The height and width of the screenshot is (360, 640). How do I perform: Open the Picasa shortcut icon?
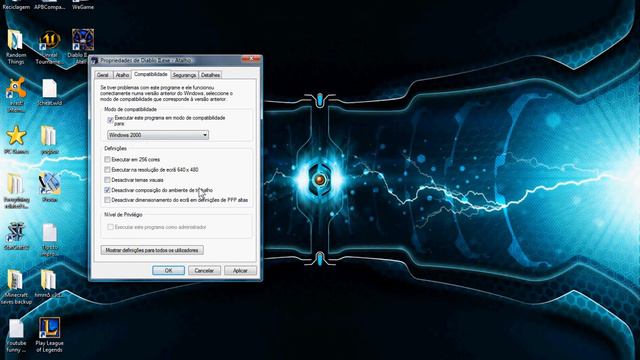click(x=49, y=184)
